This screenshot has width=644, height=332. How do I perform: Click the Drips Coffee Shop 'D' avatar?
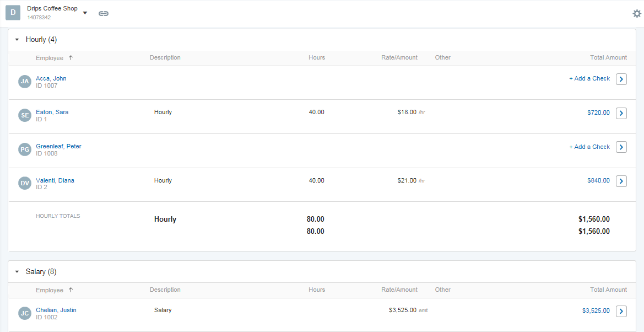[x=13, y=13]
